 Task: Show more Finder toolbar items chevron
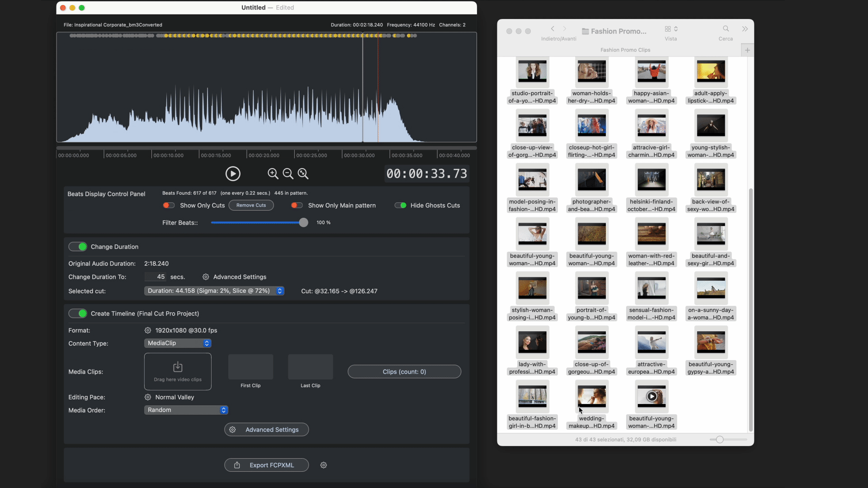745,29
